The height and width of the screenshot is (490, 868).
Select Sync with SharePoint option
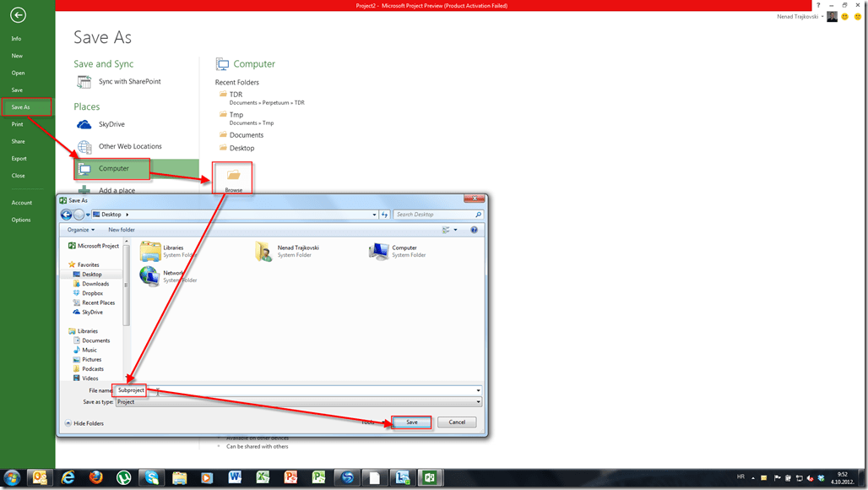(x=129, y=82)
